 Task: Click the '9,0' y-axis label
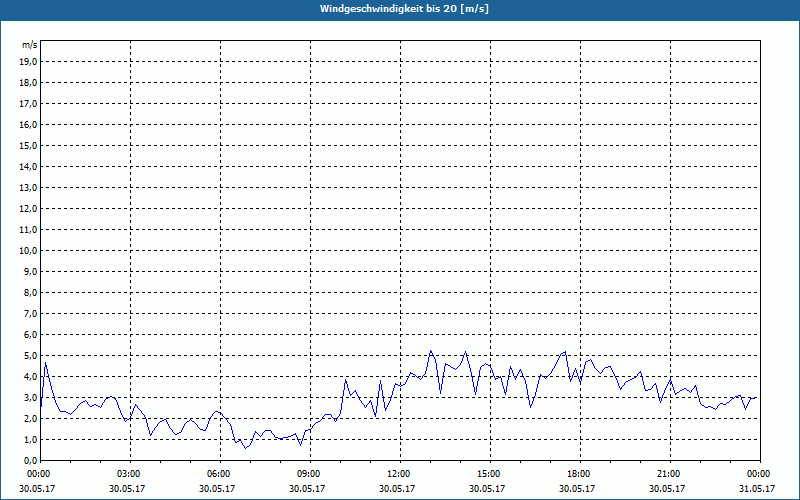31,271
